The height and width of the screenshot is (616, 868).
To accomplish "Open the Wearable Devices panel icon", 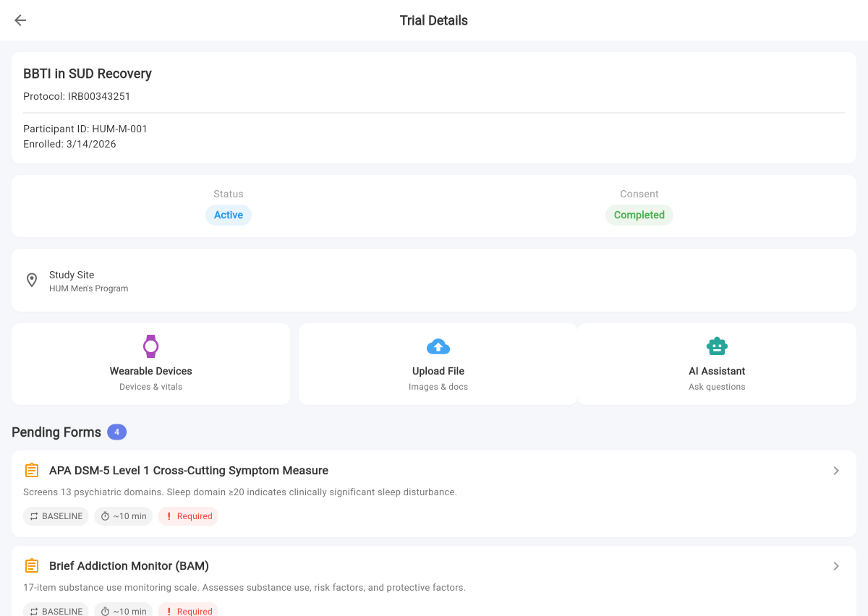I will (x=150, y=346).
